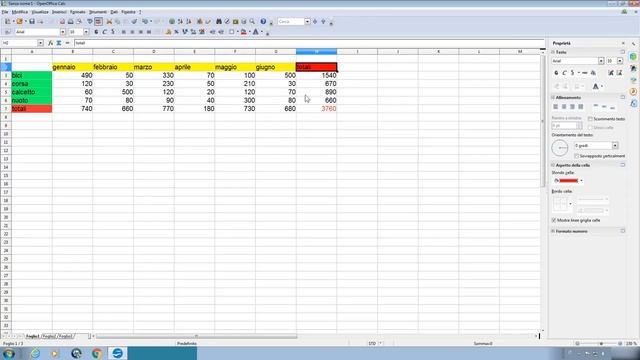The height and width of the screenshot is (360, 640).
Task: Click the Windows Start button
Action: coord(9,353)
